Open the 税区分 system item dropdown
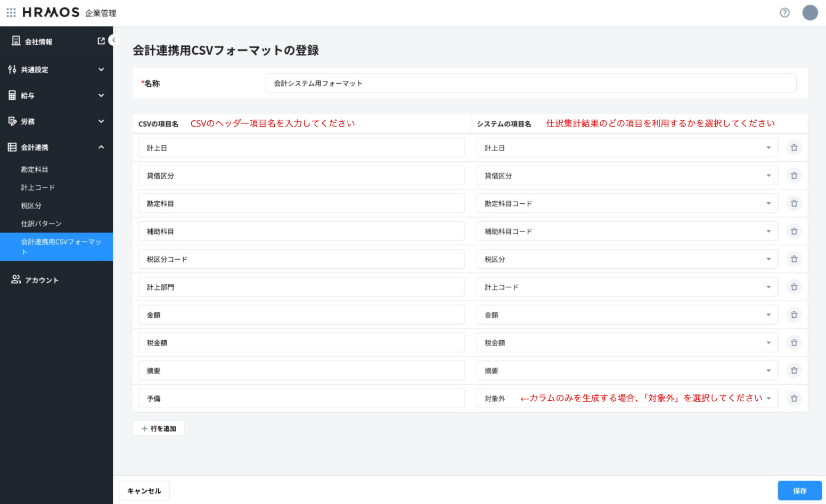 pos(627,259)
